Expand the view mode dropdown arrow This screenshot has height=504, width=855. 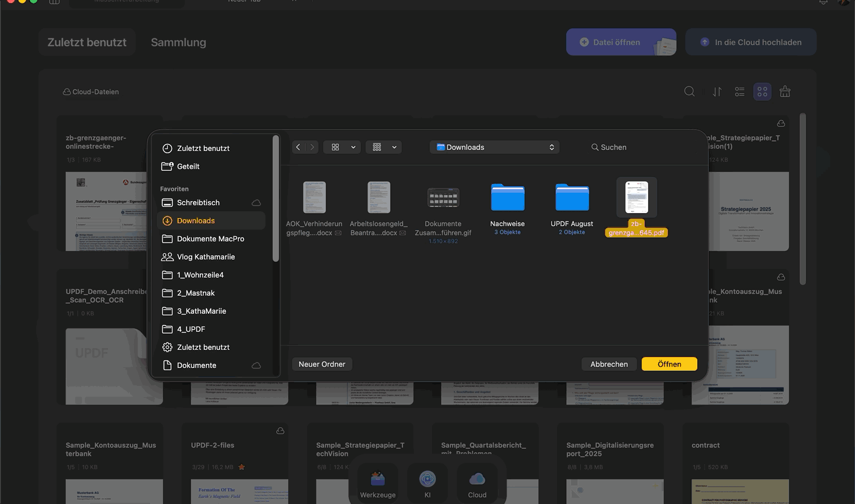click(x=353, y=147)
